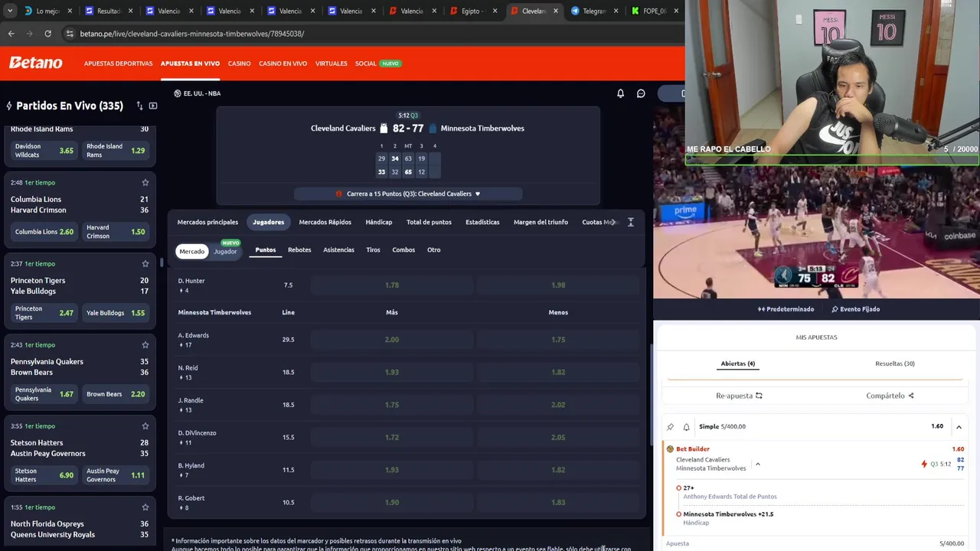This screenshot has height=551, width=980.
Task: Favorite the North Florida Ospreys match
Action: 145,507
